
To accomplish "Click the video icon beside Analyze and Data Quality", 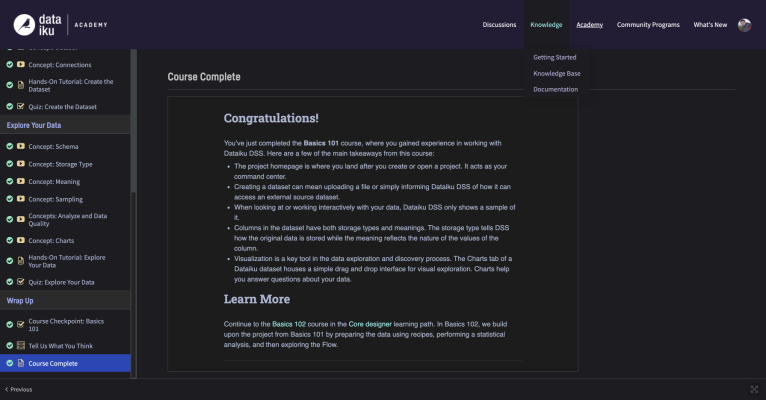I will (21, 219).
